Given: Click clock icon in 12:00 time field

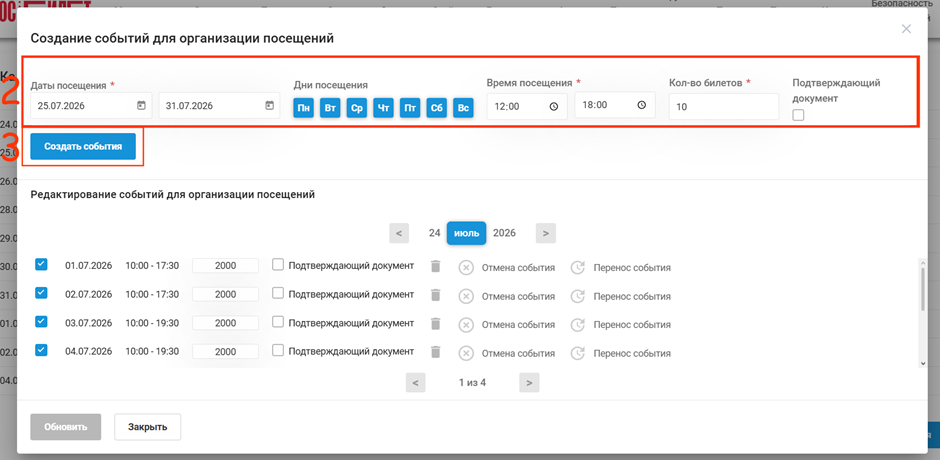Looking at the screenshot, I should [553, 106].
